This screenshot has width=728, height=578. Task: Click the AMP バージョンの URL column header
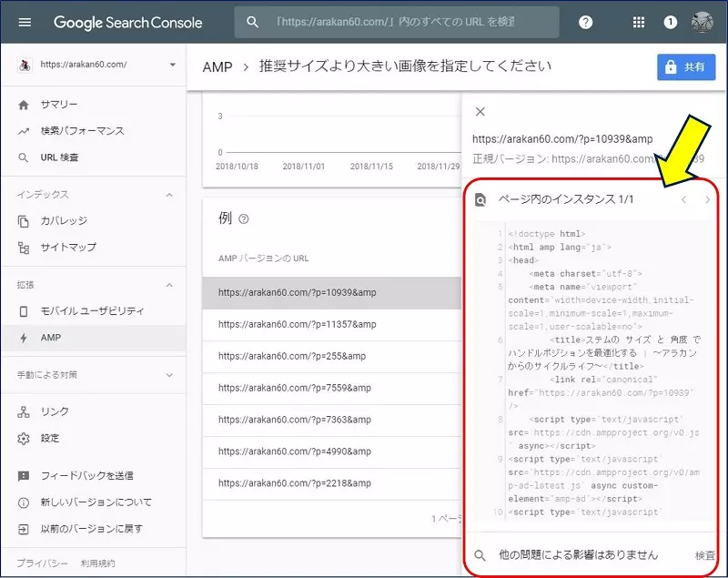tap(263, 259)
